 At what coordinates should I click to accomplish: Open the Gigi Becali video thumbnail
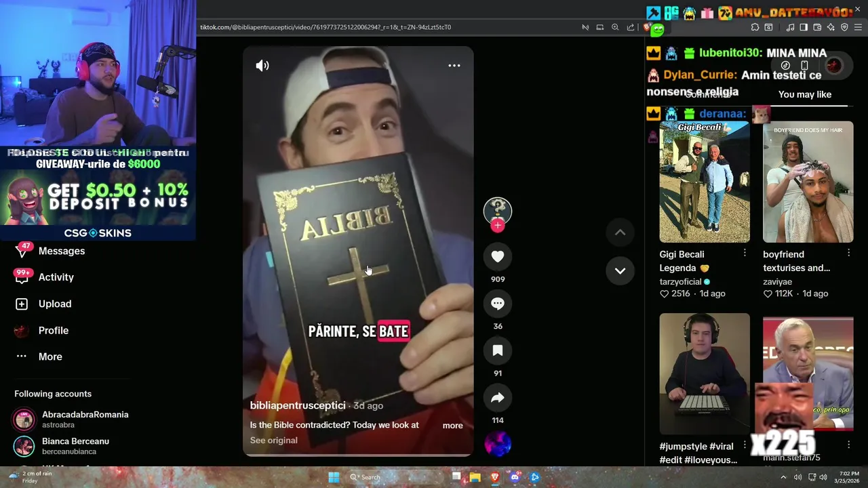[705, 182]
